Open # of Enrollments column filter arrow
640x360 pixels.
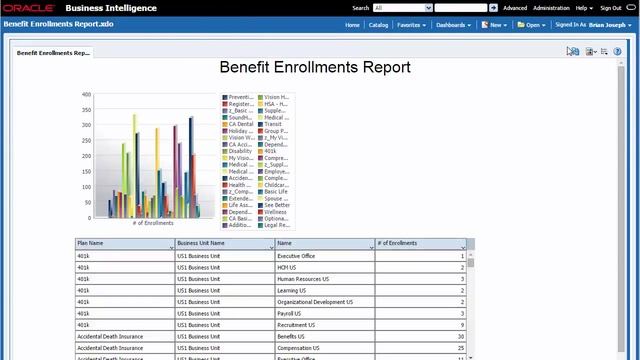[x=463, y=248]
